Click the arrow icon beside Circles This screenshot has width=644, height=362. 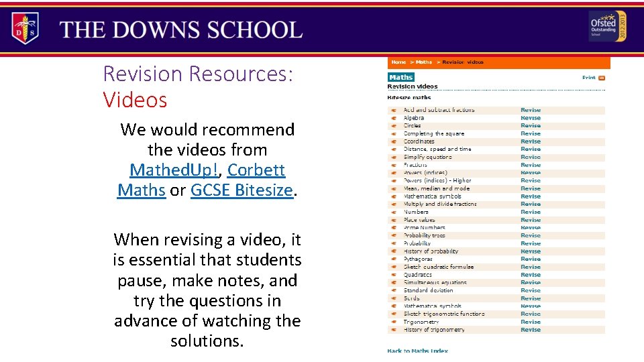[394, 126]
